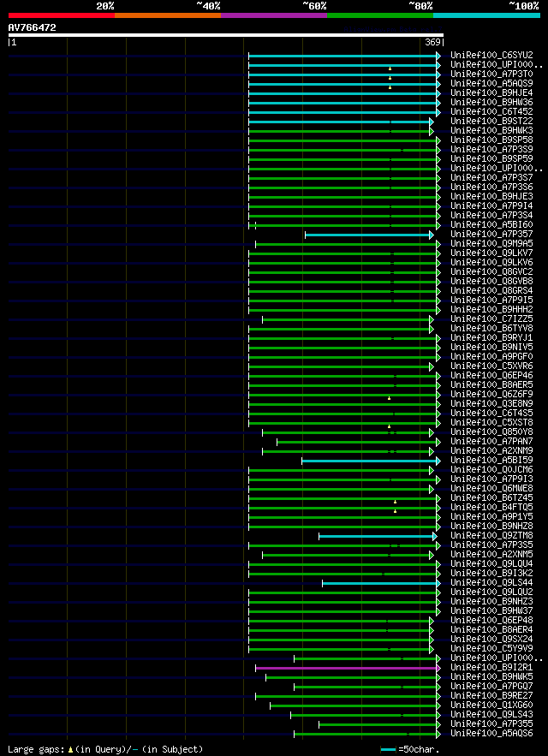The height and width of the screenshot is (756, 548).
Task: Open hit UniRef100_C6T452
Action: click(x=491, y=111)
